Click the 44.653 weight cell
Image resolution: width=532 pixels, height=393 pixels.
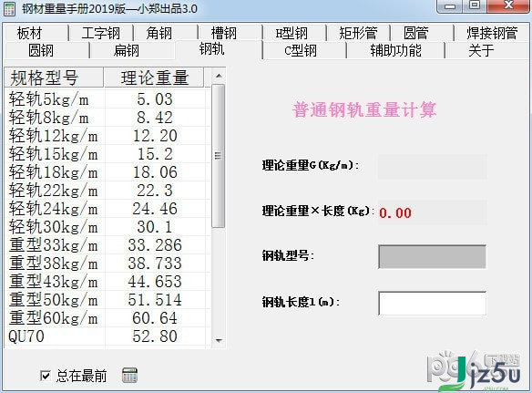click(155, 282)
